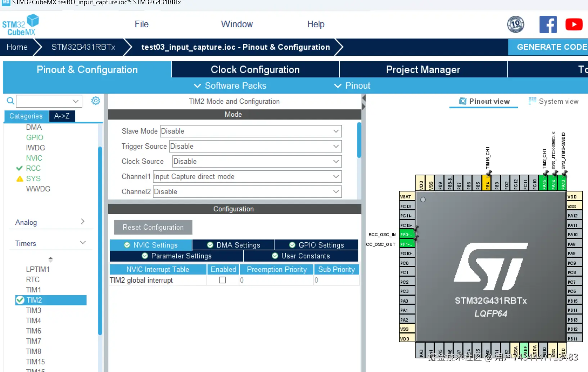Open the settings gear in categories panel
Screen dimensions: 588x372
(x=95, y=101)
